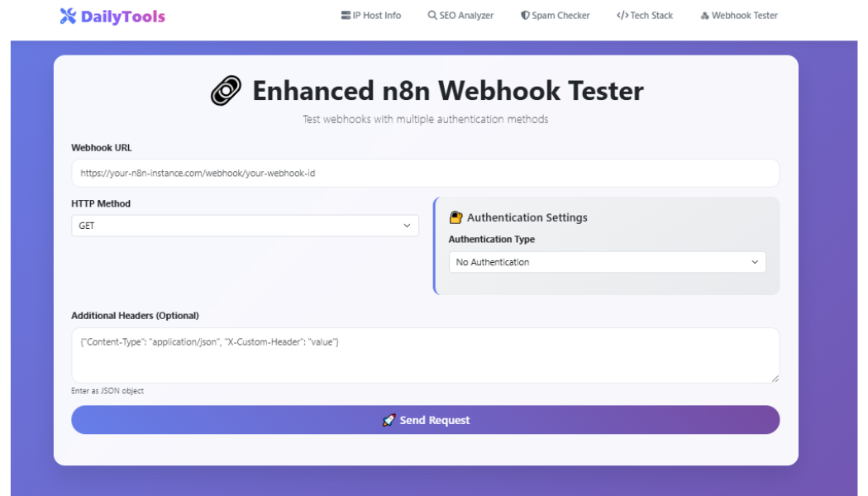Open IP Host Info from the navigation
The image size is (868, 496).
tap(371, 16)
